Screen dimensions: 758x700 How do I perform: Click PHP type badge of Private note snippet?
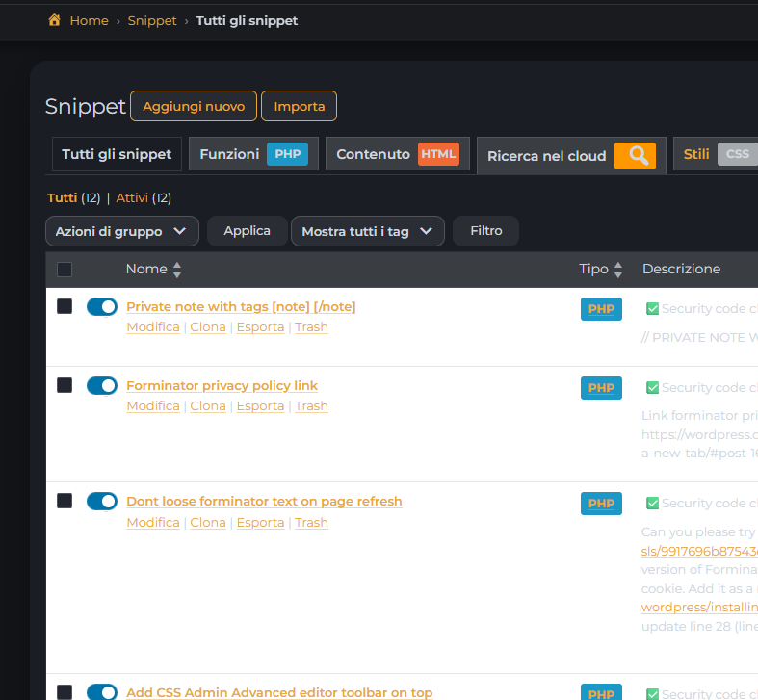[x=601, y=309]
